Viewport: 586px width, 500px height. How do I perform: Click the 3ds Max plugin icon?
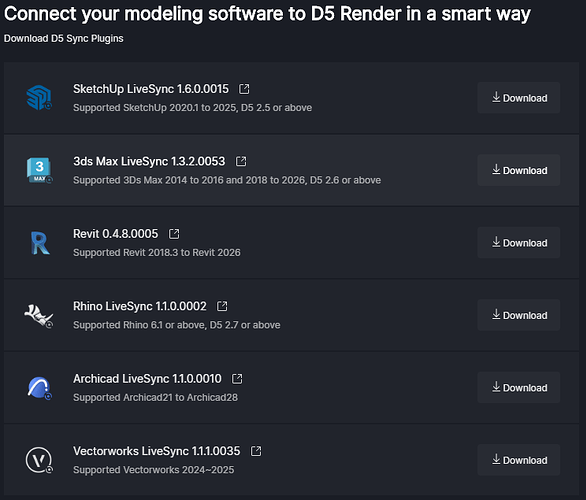point(39,170)
